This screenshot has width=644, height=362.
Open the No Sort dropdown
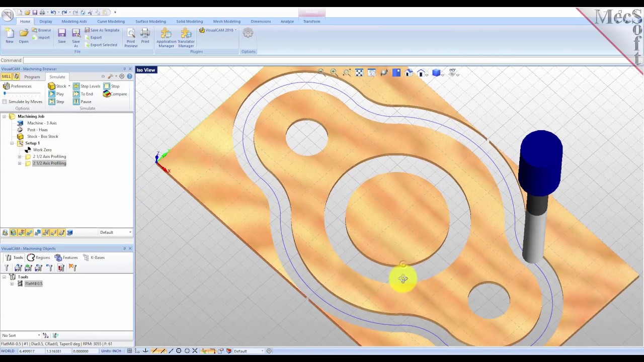[x=39, y=335]
